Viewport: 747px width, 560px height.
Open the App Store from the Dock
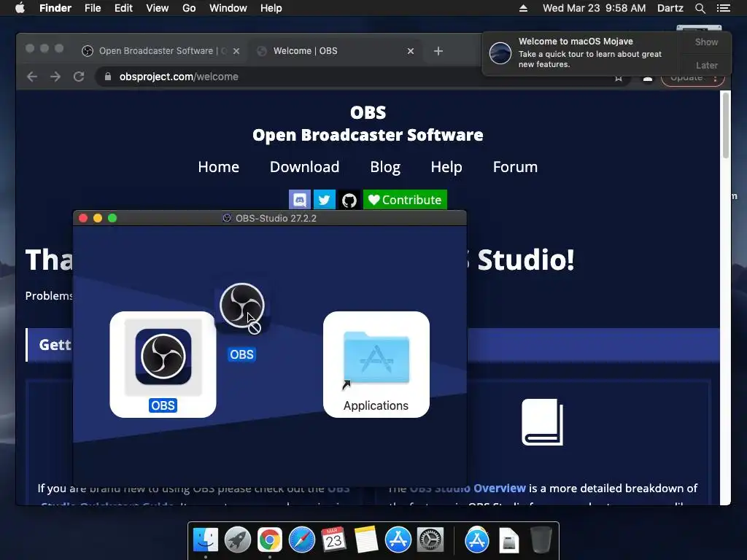(x=398, y=540)
